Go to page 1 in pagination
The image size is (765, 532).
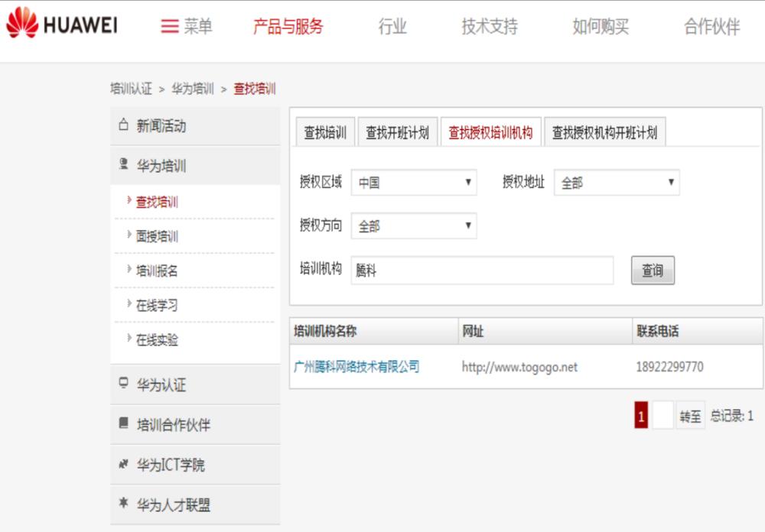(641, 415)
